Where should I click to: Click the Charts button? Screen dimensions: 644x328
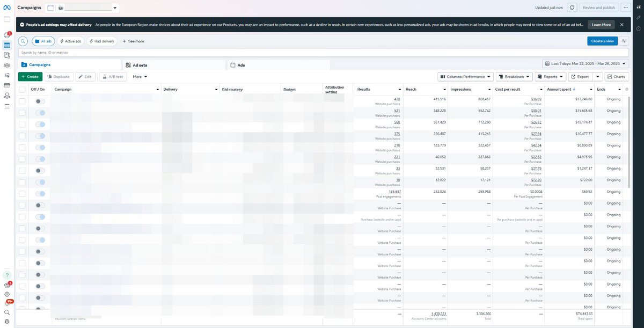point(616,77)
